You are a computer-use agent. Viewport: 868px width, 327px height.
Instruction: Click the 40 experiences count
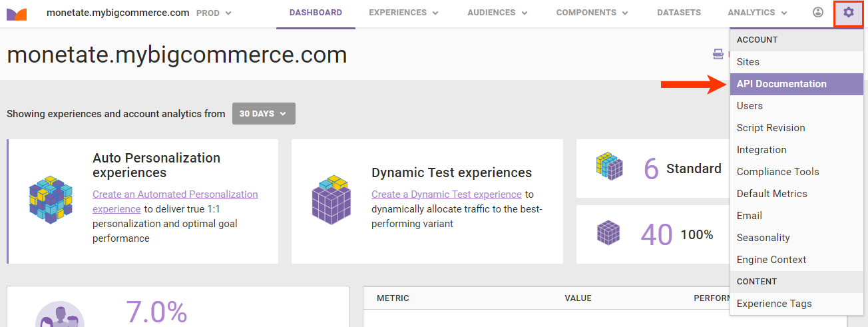tap(656, 234)
